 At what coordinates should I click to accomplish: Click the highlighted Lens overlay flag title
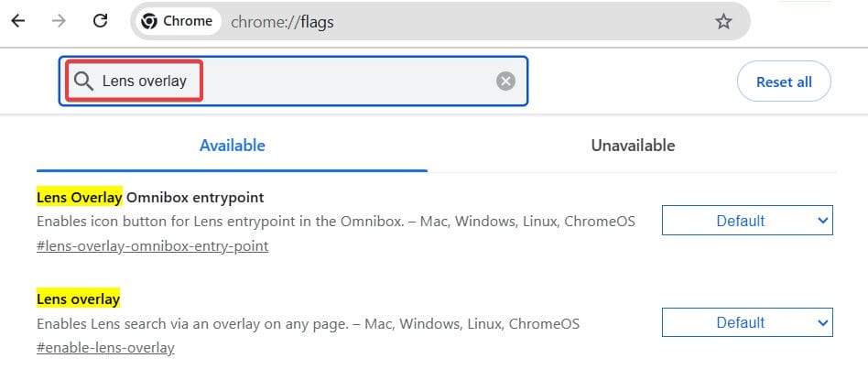pos(79,298)
